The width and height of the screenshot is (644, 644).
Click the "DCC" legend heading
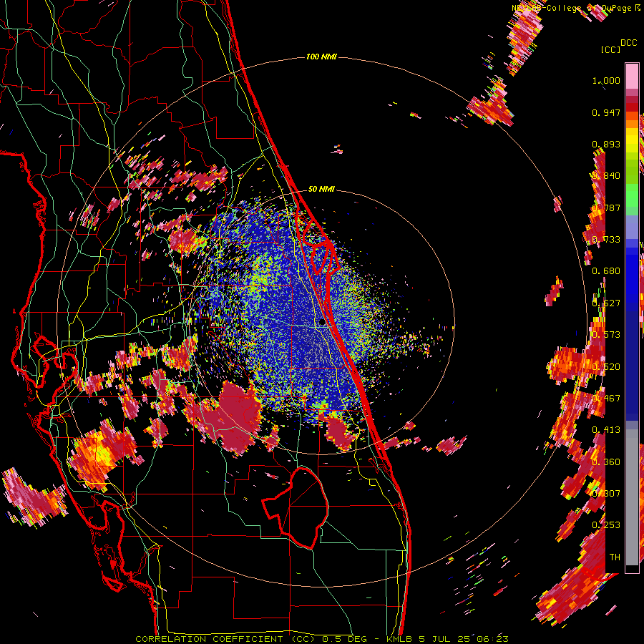(628, 43)
